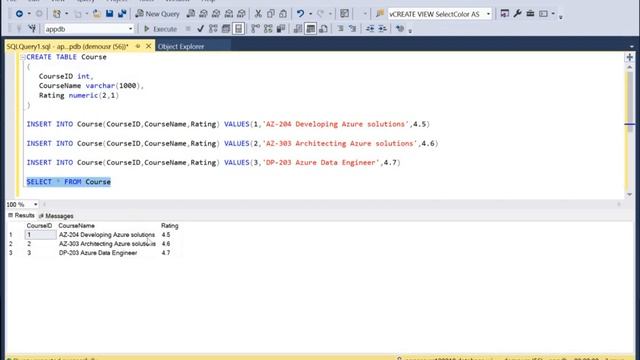Switch to Messages tab

(x=56, y=216)
